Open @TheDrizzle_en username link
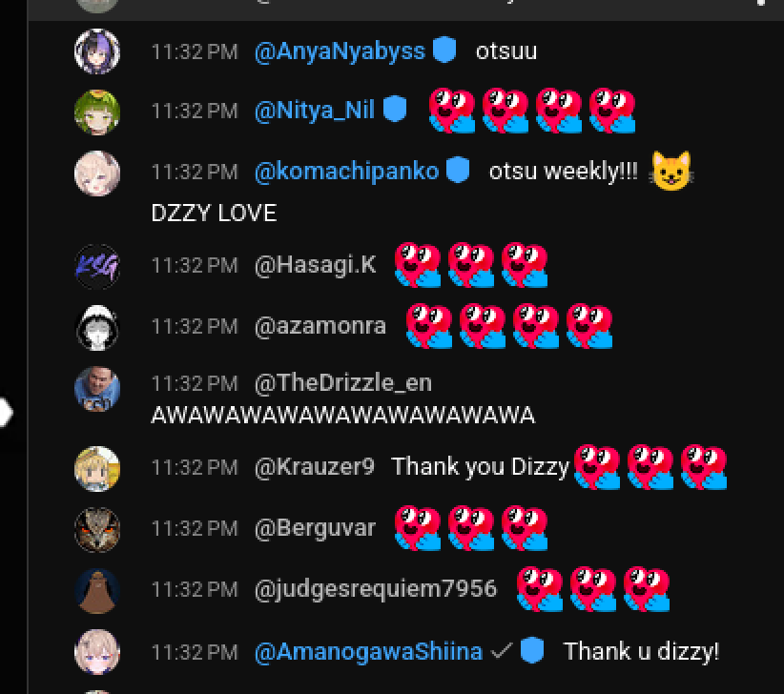The height and width of the screenshot is (694, 784). tap(343, 383)
